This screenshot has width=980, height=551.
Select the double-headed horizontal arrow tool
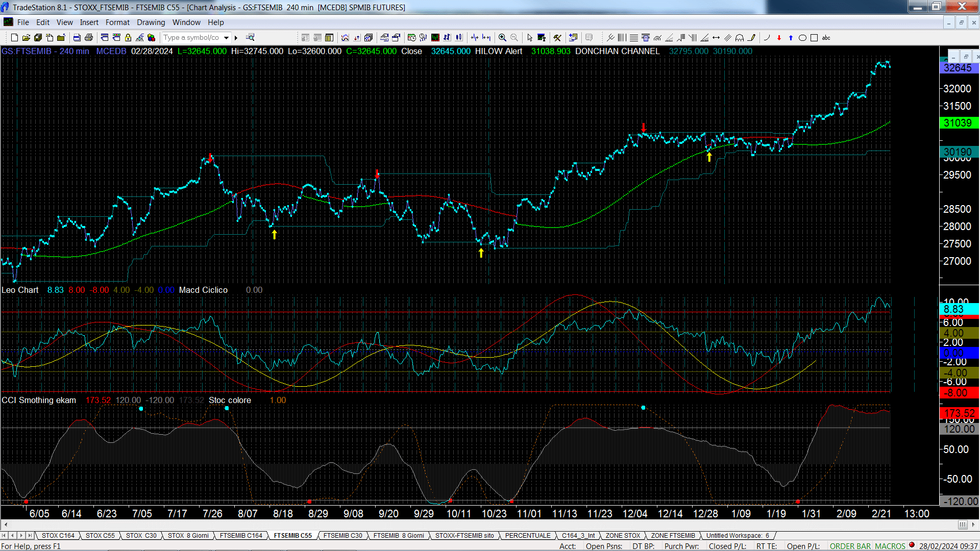[716, 38]
